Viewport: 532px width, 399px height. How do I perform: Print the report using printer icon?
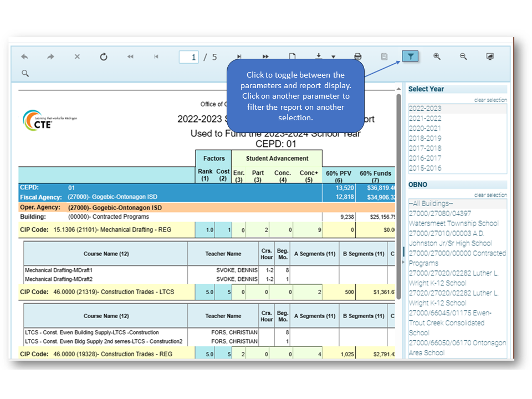pos(358,57)
